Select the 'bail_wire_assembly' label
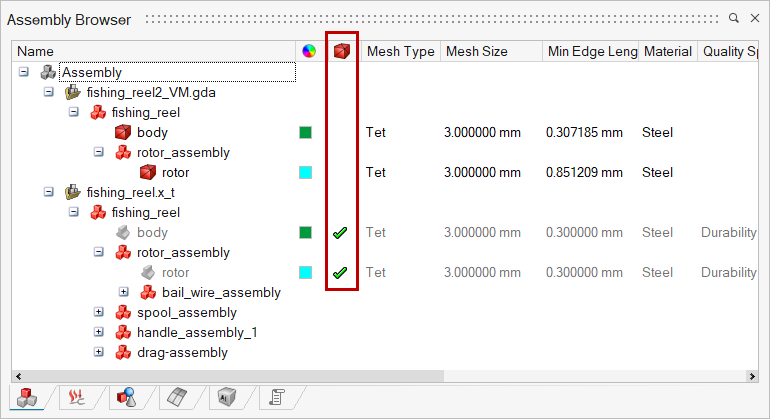 click(x=221, y=293)
